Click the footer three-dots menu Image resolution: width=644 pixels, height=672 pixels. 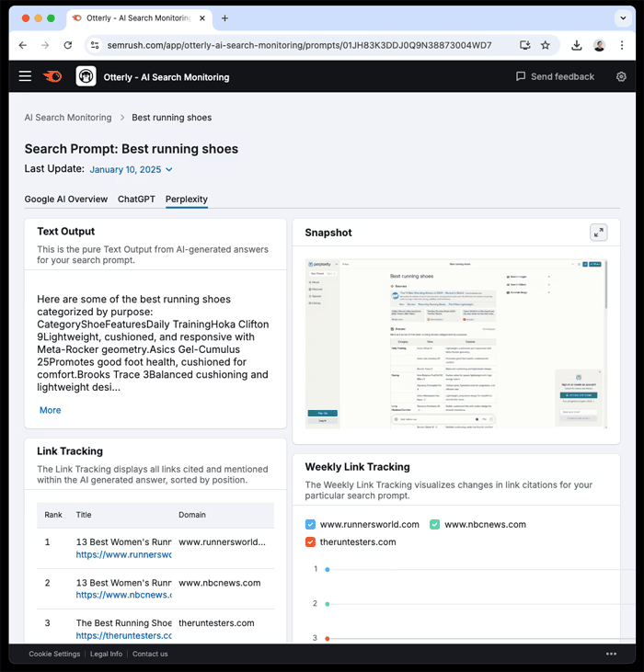pyautogui.click(x=611, y=654)
